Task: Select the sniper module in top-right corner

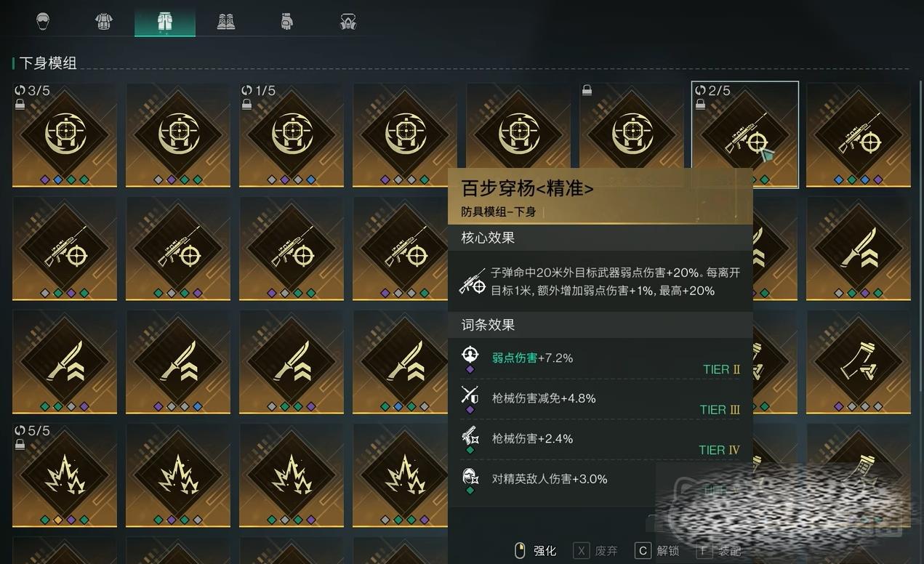Action: click(x=859, y=135)
